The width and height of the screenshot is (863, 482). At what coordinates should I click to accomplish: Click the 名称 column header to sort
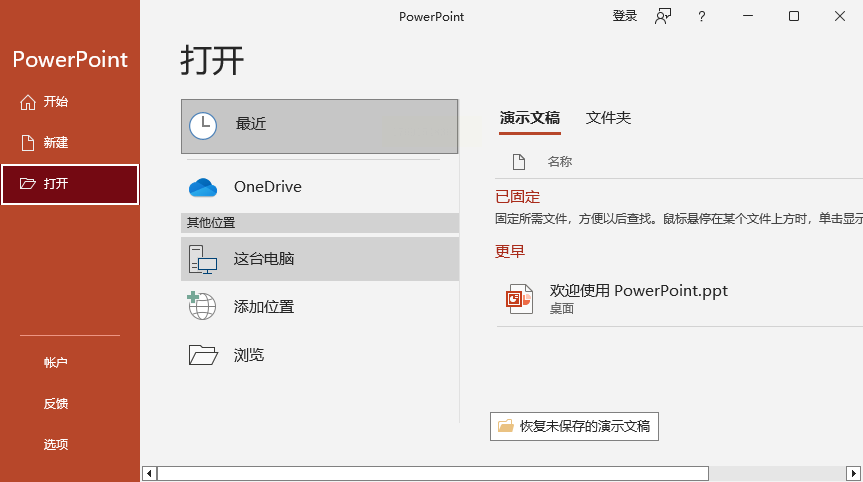tap(559, 162)
